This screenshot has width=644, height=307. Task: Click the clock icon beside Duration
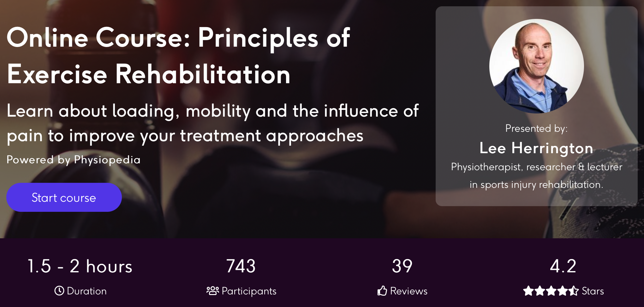59,291
